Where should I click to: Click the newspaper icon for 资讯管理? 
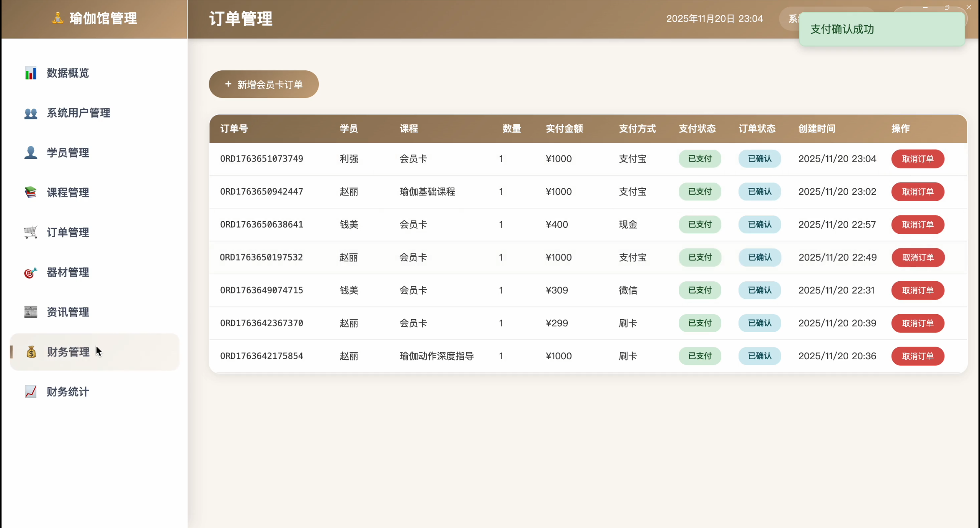pos(31,312)
